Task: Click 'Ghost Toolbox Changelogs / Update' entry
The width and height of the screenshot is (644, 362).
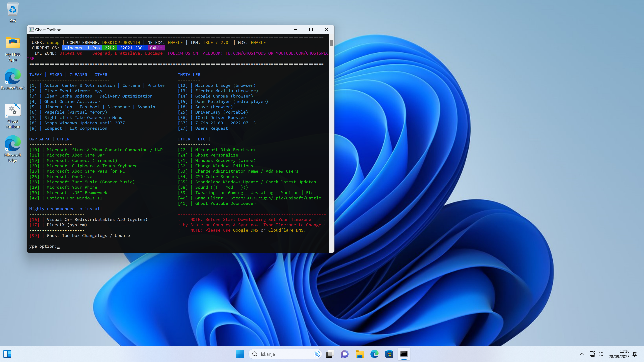Action: pos(88,236)
